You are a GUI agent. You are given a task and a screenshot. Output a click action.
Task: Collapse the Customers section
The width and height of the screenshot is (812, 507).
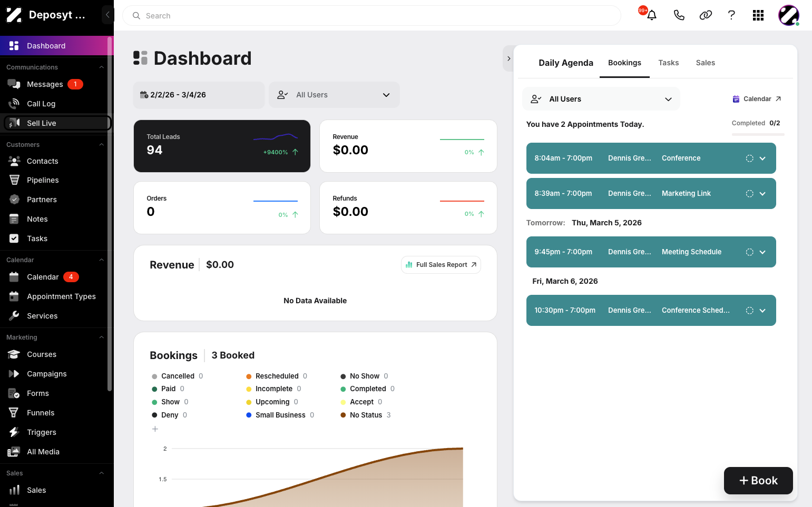point(101,145)
